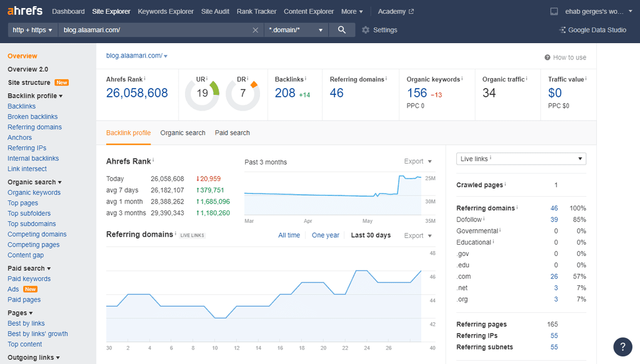640x364 pixels.
Task: Click Traffic value $0
Action: (555, 93)
